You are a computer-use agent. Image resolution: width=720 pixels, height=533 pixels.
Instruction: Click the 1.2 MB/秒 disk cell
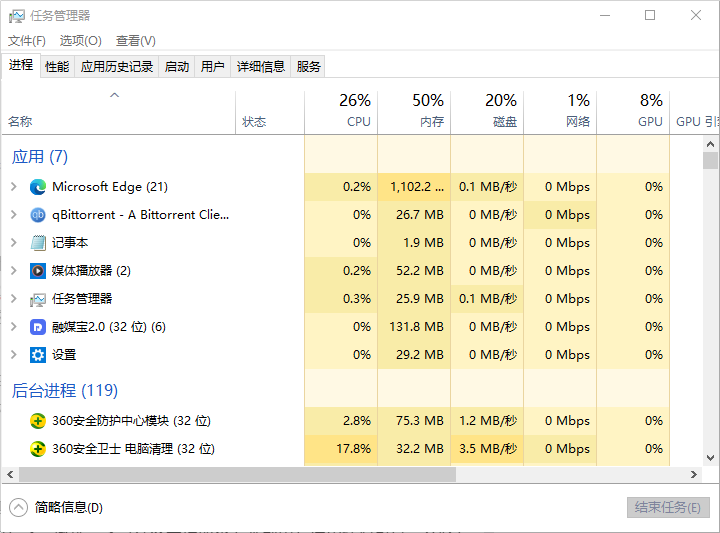(x=487, y=421)
